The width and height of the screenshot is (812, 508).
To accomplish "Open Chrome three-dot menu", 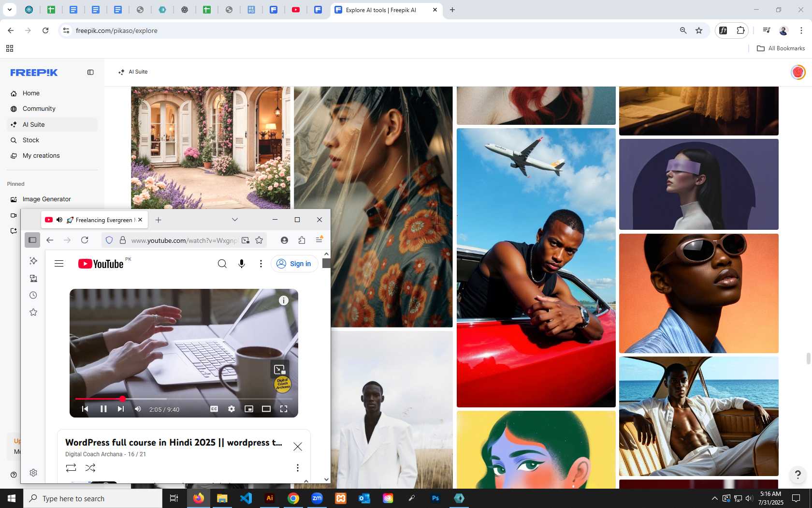I will coord(801,30).
